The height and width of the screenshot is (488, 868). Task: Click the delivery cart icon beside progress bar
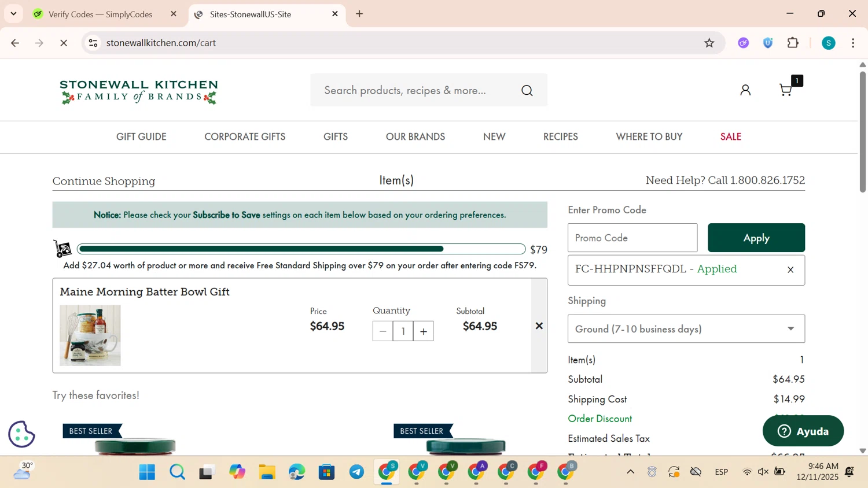coord(62,249)
